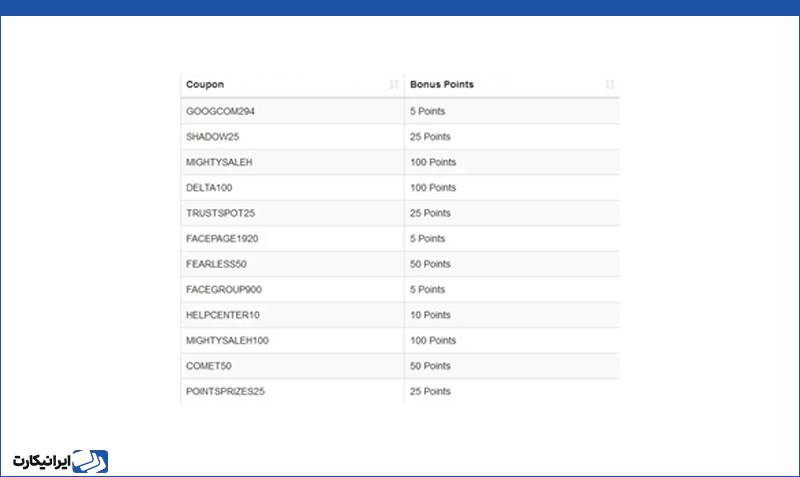
Task: Click the points value for MIGHTYSALEH100
Action: click(x=433, y=341)
